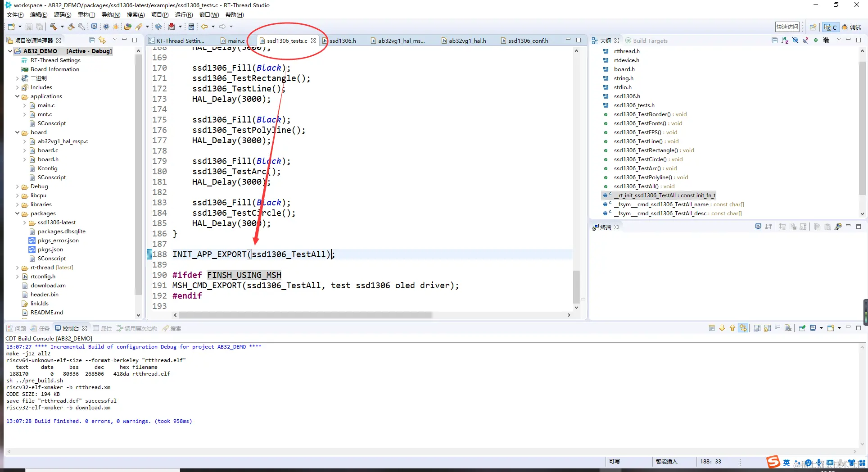Toggle word wrap switch-arrows icon in console
The height and width of the screenshot is (472, 868).
743,328
